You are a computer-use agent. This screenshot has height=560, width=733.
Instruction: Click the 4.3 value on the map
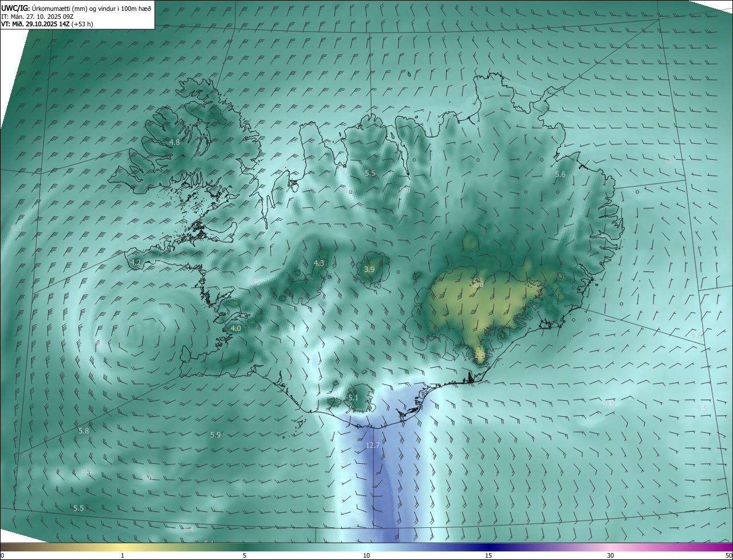click(x=319, y=263)
